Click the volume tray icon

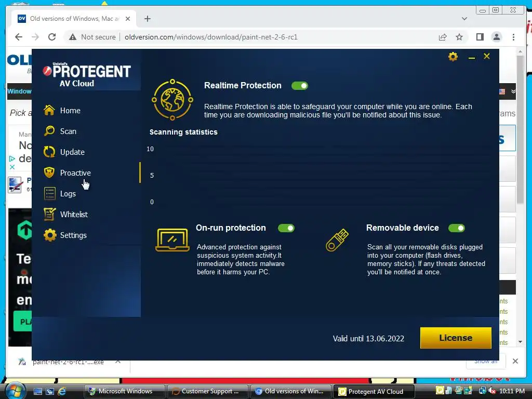[491, 391]
